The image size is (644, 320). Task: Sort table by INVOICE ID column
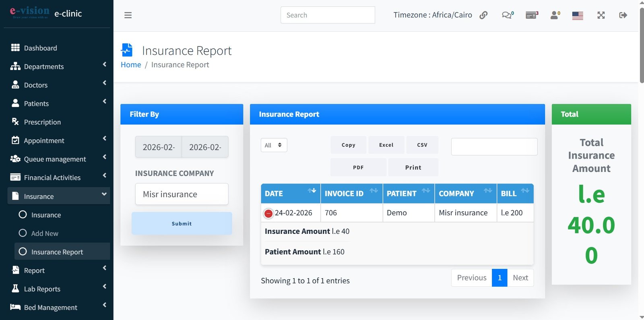click(351, 194)
